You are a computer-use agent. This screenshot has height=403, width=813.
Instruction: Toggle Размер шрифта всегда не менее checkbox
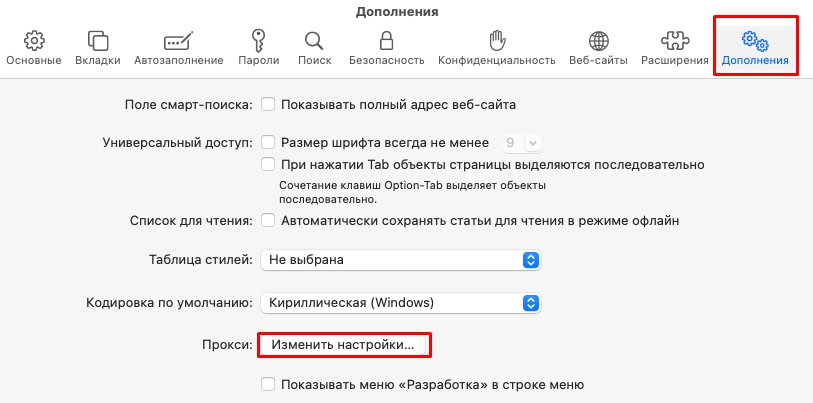[x=268, y=142]
